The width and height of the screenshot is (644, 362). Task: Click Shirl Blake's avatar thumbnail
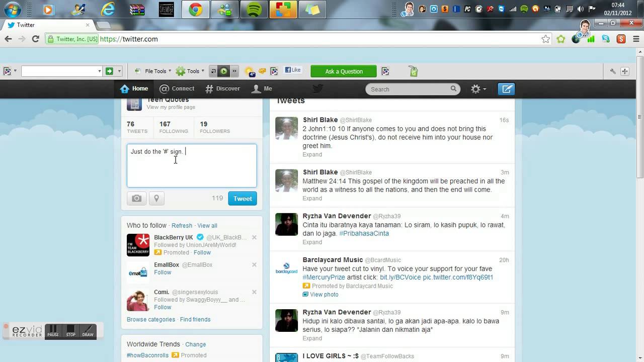(286, 128)
